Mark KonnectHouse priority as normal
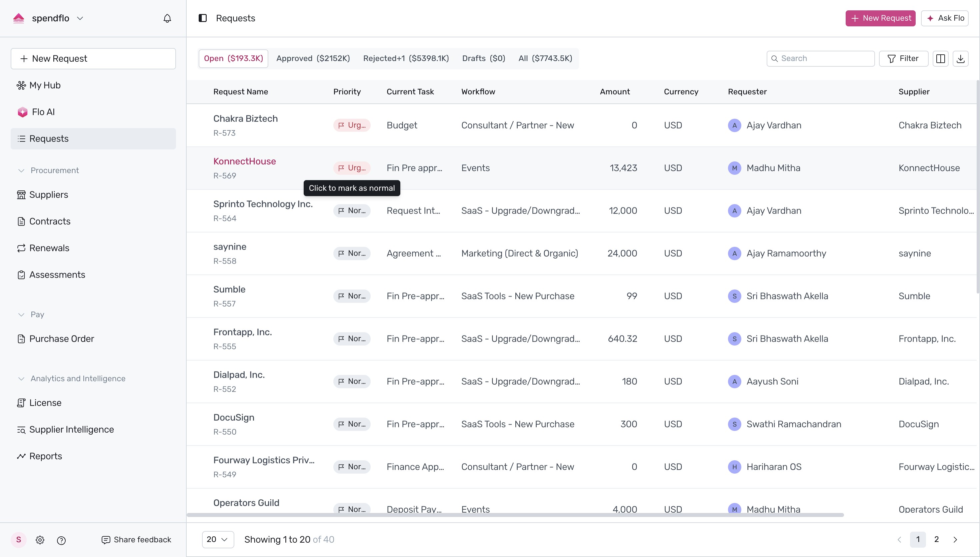Image resolution: width=980 pixels, height=557 pixels. pyautogui.click(x=352, y=168)
